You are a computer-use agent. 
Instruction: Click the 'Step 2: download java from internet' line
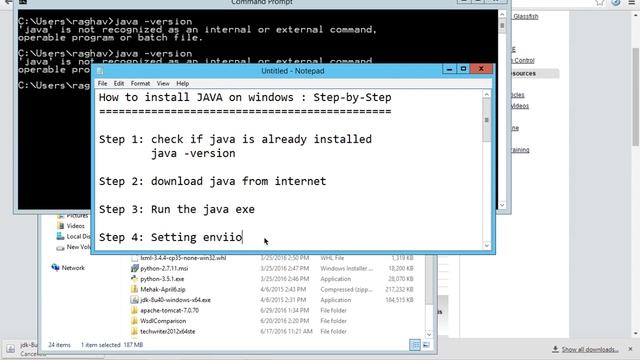tap(212, 181)
